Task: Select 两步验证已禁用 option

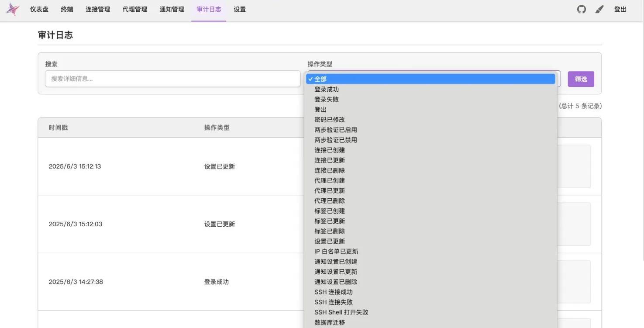Action: [x=430, y=140]
